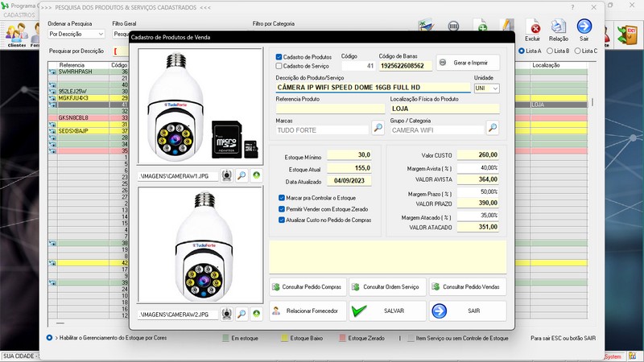The height and width of the screenshot is (362, 644).
Task: Click the Descrição do Produto/Serviço field
Action: [372, 88]
